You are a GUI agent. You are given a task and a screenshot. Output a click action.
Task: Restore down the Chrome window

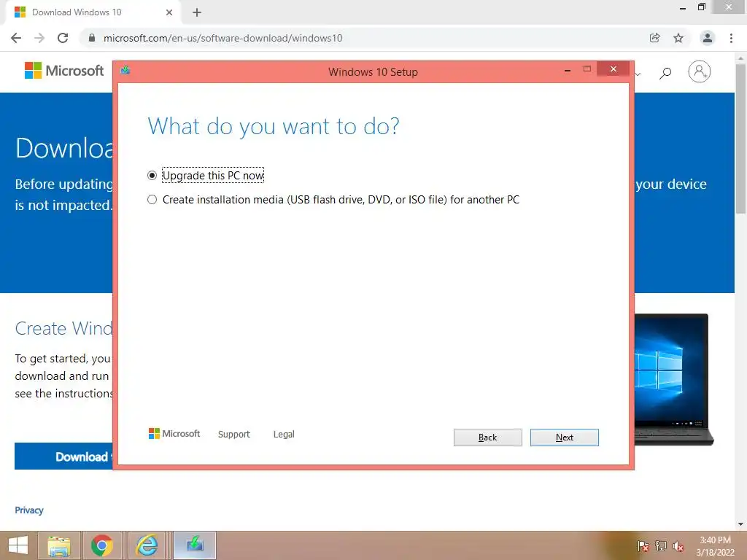click(701, 7)
